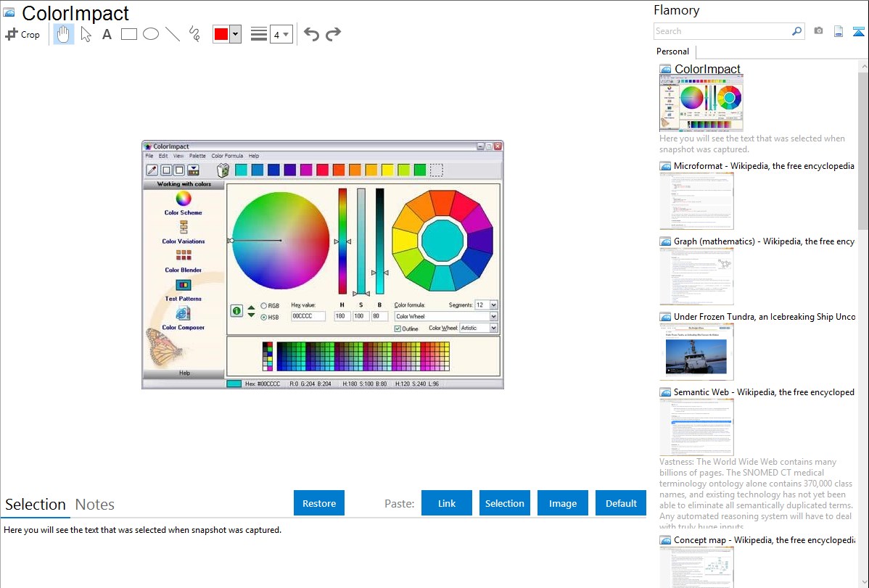Select the HSB radio button in ColorImpact
The height and width of the screenshot is (588, 869).
(264, 317)
